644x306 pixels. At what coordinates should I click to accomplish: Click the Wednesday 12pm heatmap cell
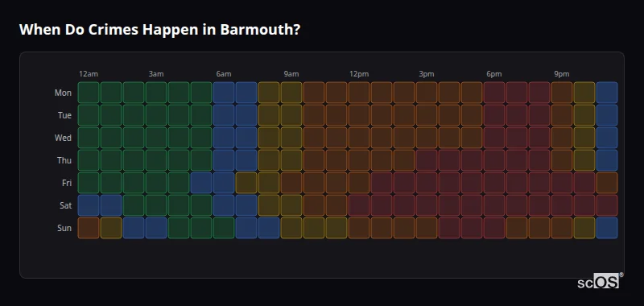click(x=359, y=138)
